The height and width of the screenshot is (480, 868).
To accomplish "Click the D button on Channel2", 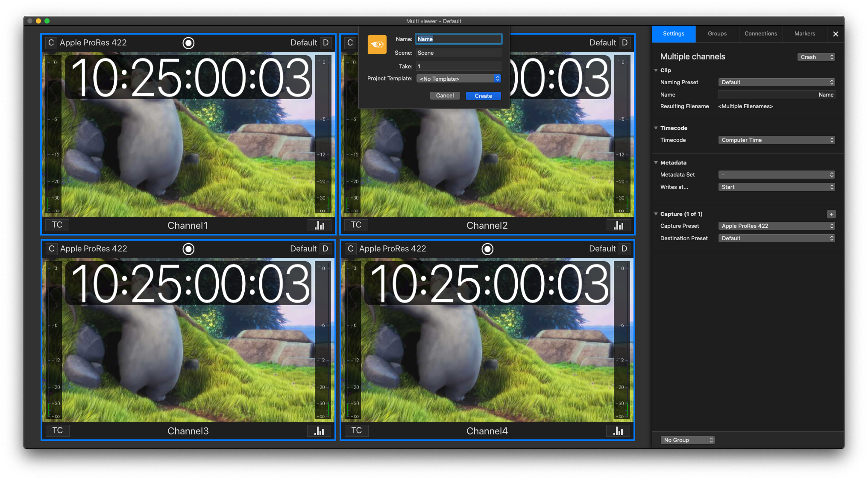I will [x=625, y=43].
